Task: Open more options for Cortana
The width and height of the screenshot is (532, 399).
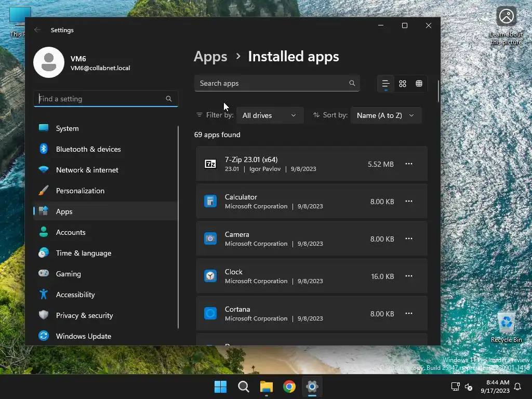Action: tap(409, 313)
